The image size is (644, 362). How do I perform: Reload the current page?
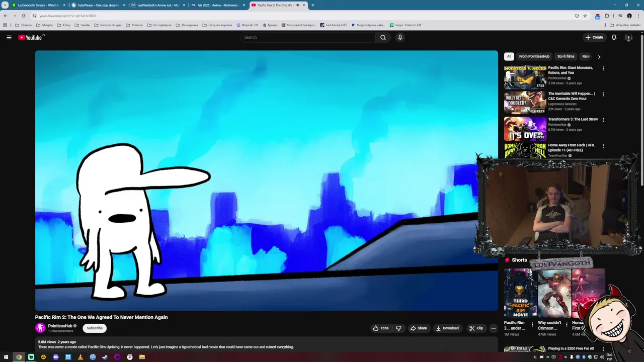24,16
